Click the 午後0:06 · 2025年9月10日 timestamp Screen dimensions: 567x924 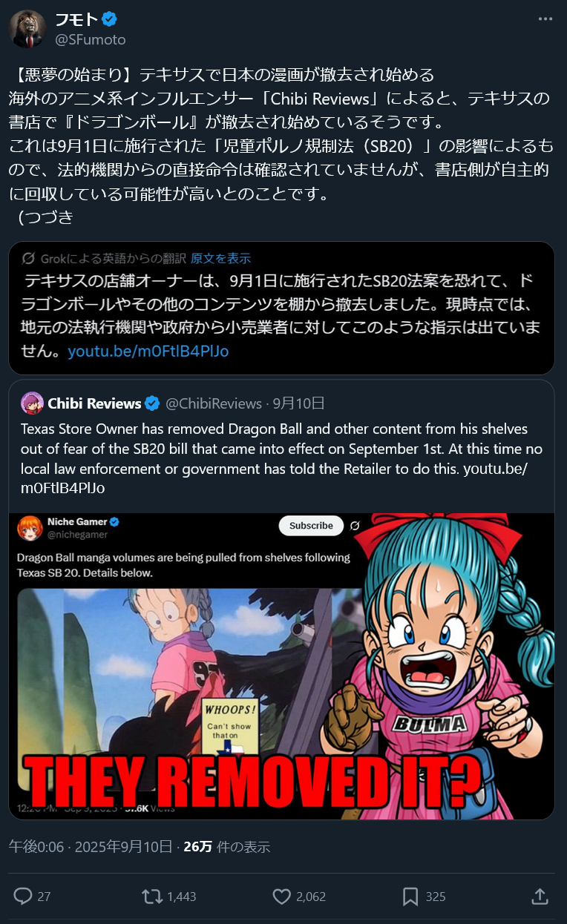coord(91,847)
